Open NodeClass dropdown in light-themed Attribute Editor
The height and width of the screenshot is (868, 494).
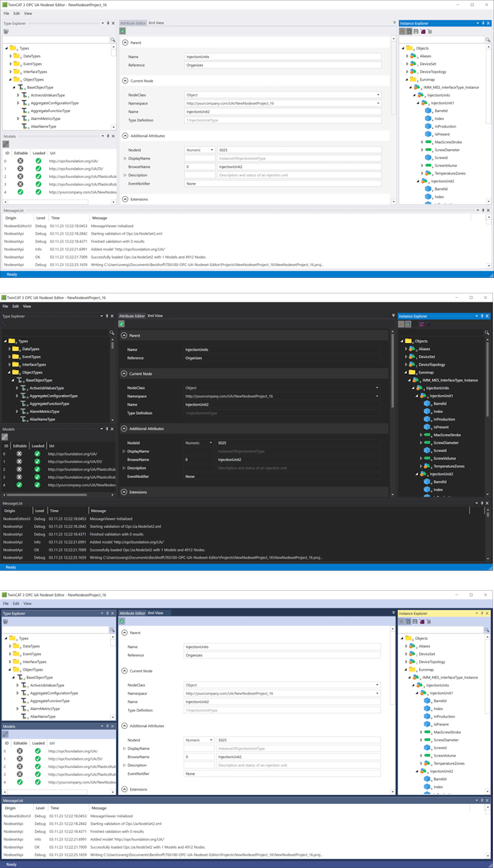[283, 95]
